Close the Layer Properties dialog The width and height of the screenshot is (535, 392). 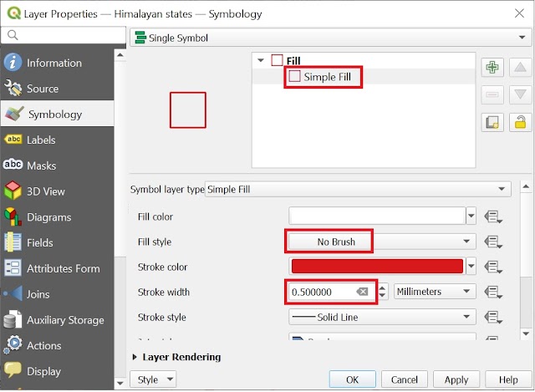point(519,13)
